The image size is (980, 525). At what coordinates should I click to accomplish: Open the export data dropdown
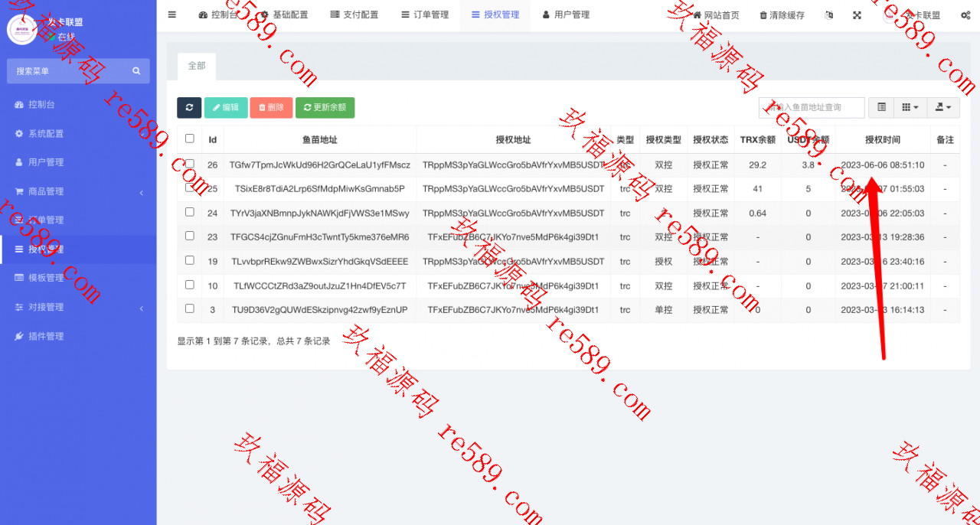click(x=943, y=107)
